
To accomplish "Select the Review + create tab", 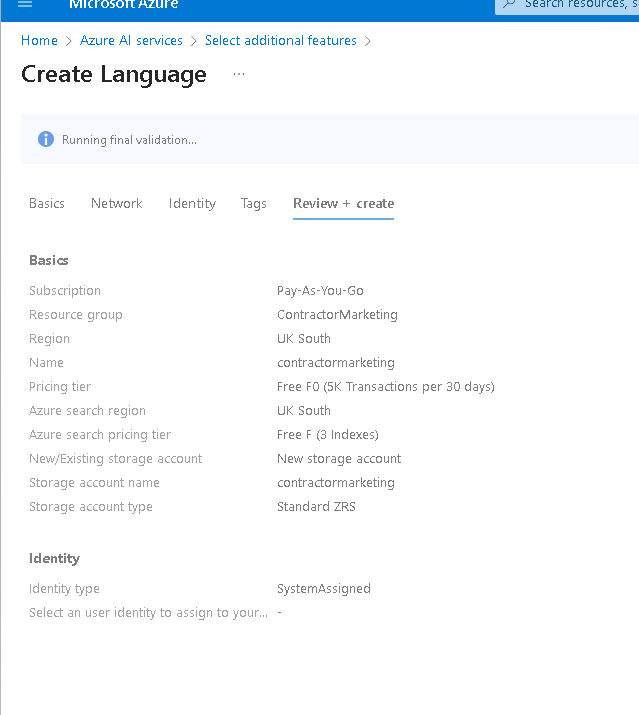I will coord(343,203).
